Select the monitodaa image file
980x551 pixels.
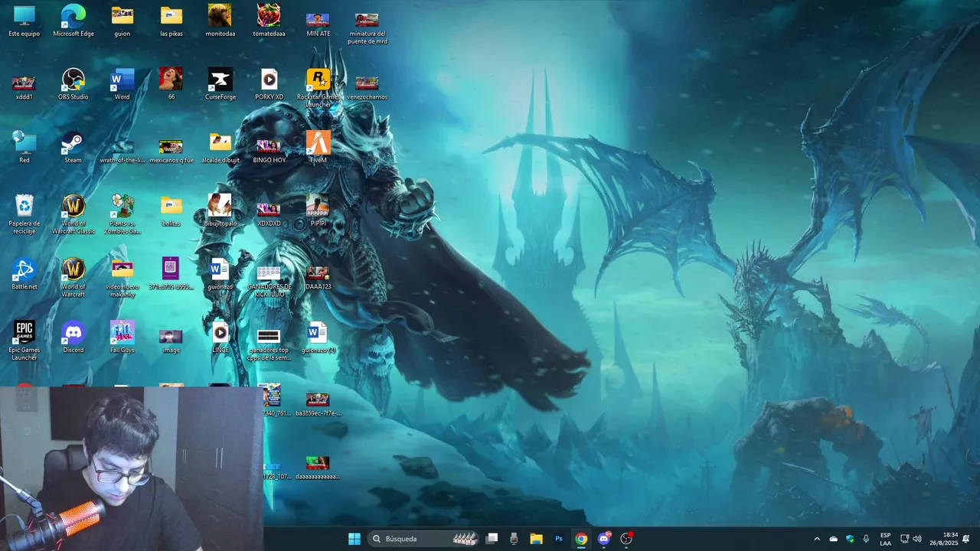click(x=220, y=21)
